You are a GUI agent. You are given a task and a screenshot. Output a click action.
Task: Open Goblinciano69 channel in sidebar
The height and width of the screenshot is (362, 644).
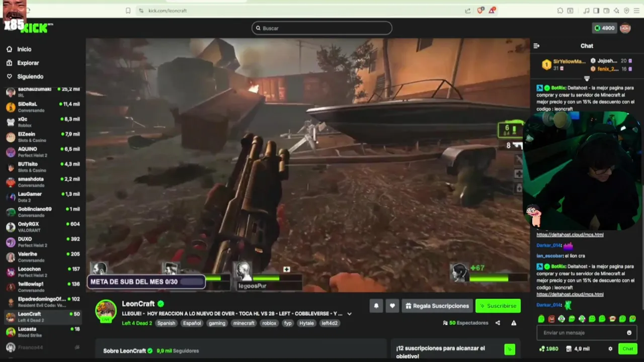pos(43,212)
